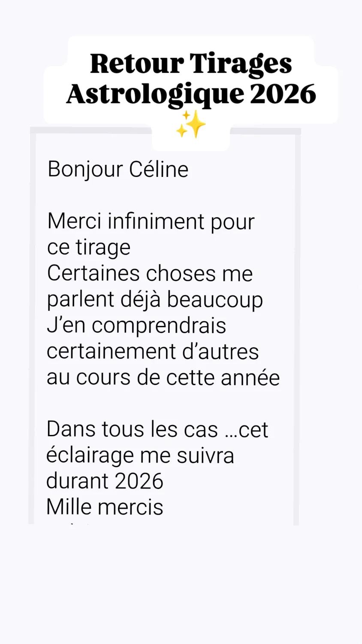Viewport: 362px width, 644px height.
Task: Click the "au cours de cette année" line
Action: [163, 378]
